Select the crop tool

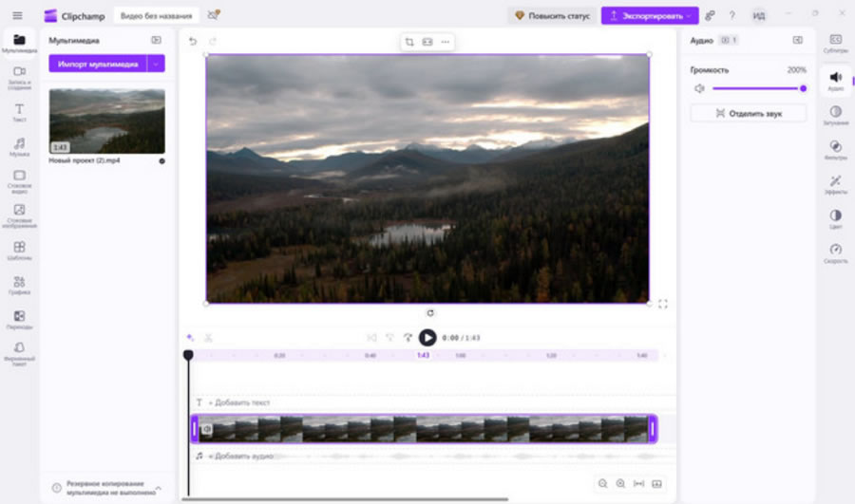tap(408, 42)
